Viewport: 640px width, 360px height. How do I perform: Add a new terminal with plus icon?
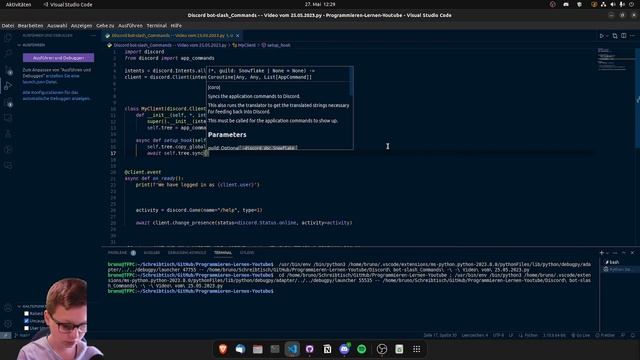602,253
